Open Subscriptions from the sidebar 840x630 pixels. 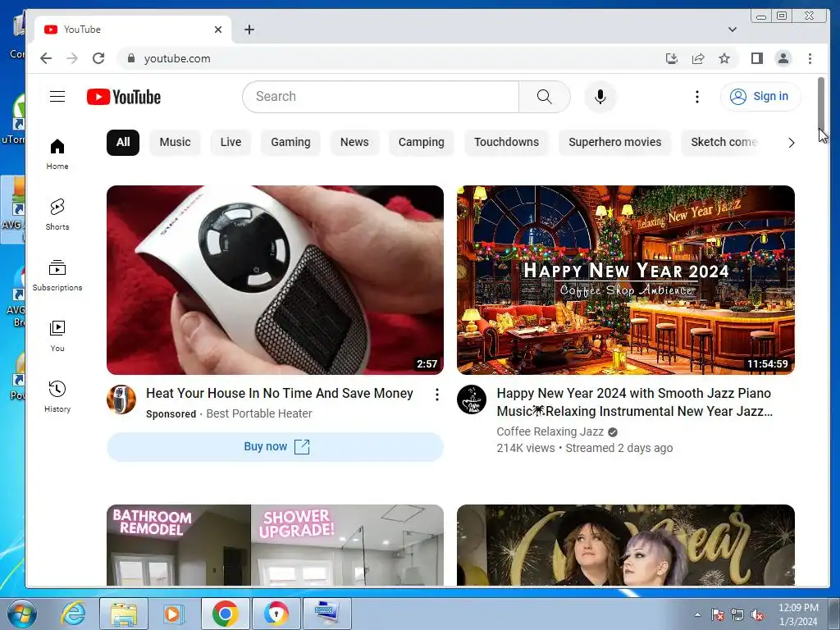click(57, 276)
